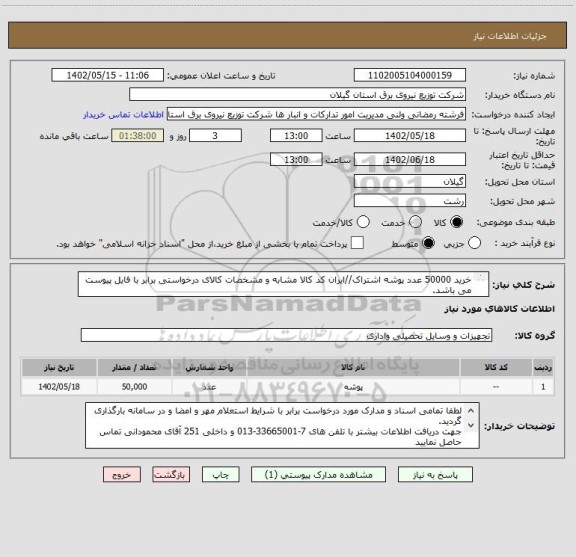Click the پوشه item name cell
This screenshot has width=576, height=557.
click(x=353, y=387)
